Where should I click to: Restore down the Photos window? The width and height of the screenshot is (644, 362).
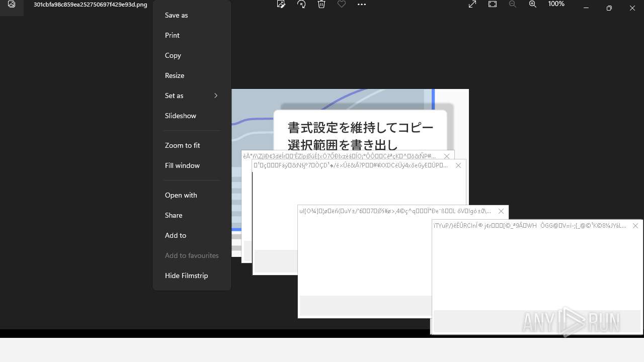tap(609, 8)
